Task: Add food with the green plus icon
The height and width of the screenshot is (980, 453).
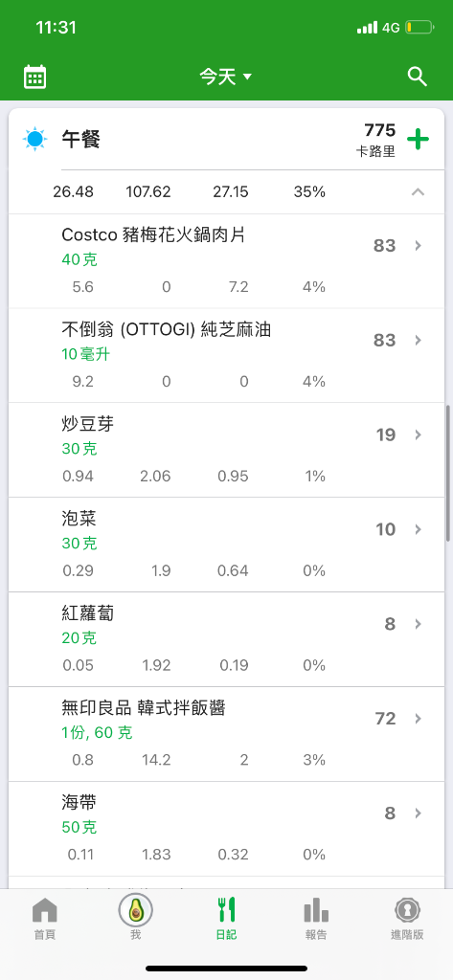Action: pos(418,139)
